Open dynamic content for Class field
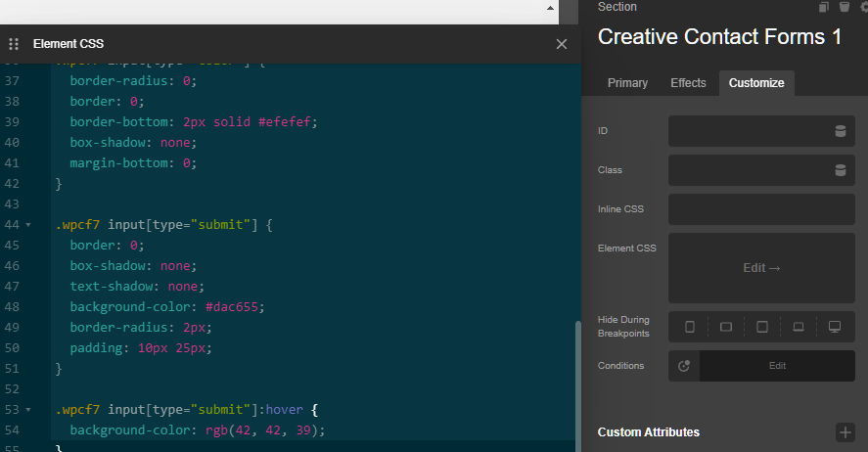The width and height of the screenshot is (868, 452). (840, 170)
